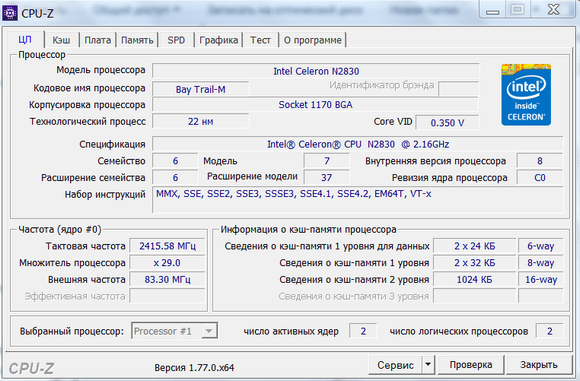The image size is (580, 381).
Task: Click the Версия 1.77.0.x64 text
Action: coord(194,368)
